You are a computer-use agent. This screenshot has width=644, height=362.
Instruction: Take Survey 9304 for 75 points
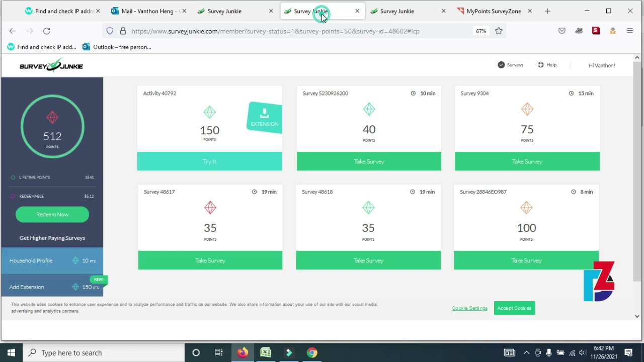click(x=527, y=161)
